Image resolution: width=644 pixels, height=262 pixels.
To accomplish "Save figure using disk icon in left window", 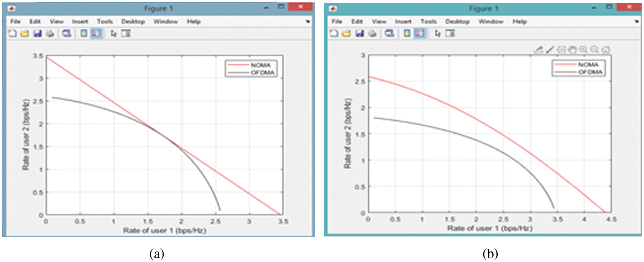I will [x=37, y=34].
